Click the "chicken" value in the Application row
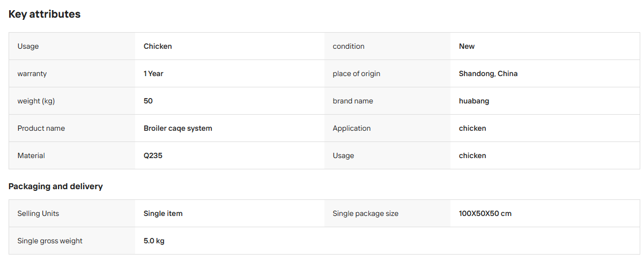The width and height of the screenshot is (644, 261). tap(472, 128)
